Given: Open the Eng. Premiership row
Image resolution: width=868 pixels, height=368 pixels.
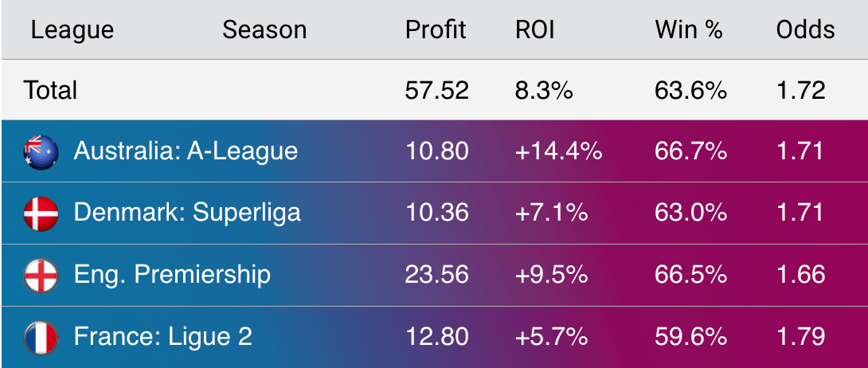Looking at the screenshot, I should 434,275.
